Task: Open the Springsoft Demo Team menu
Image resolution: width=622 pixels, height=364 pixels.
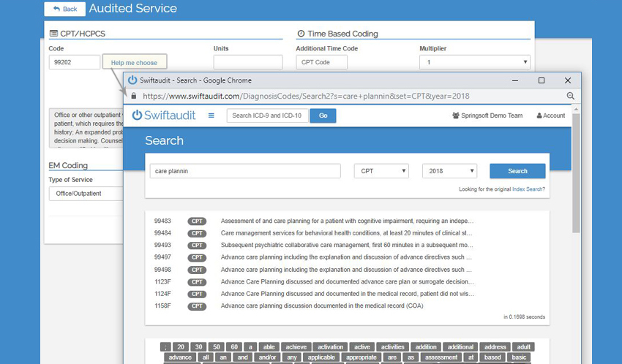Action: pyautogui.click(x=487, y=115)
